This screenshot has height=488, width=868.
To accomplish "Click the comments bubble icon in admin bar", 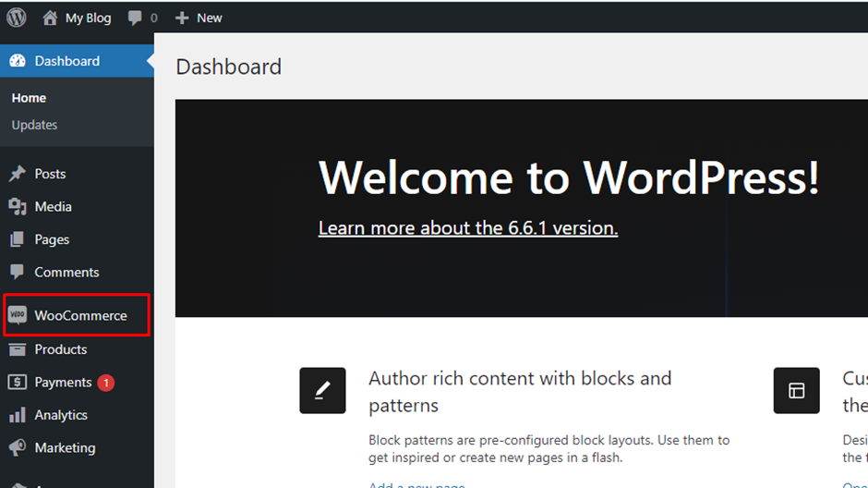I will (135, 18).
